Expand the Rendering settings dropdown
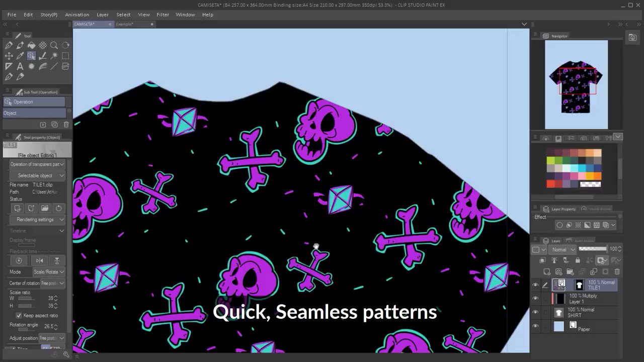644x362 pixels. [x=38, y=220]
